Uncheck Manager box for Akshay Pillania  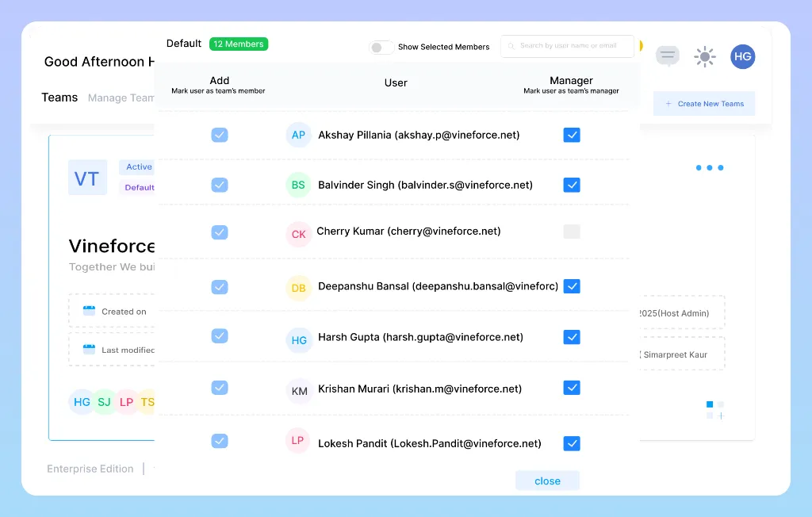point(572,136)
